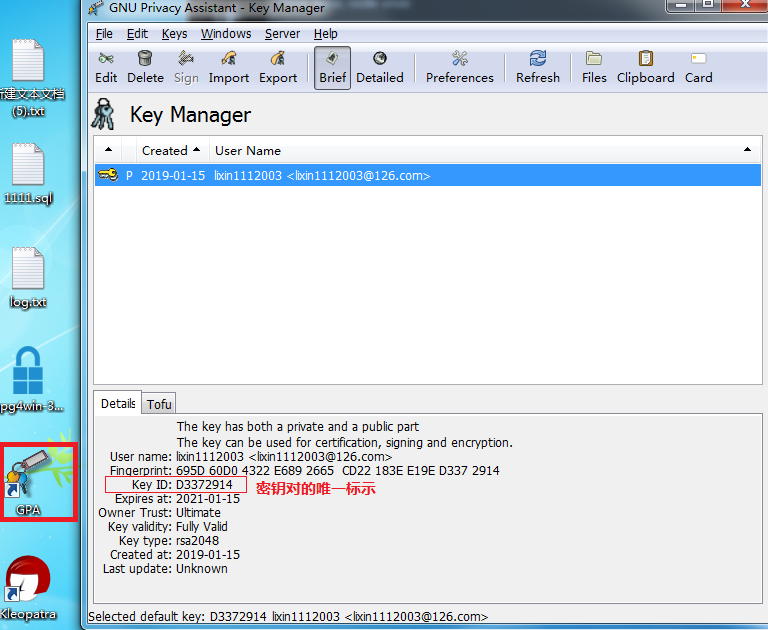Click the Key Manager heading keys icon
This screenshot has height=630, width=768.
pos(103,114)
